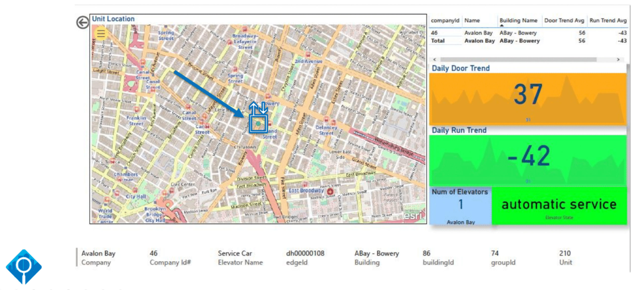Sort by Name column header
This screenshot has width=644, height=290.
[x=472, y=21]
